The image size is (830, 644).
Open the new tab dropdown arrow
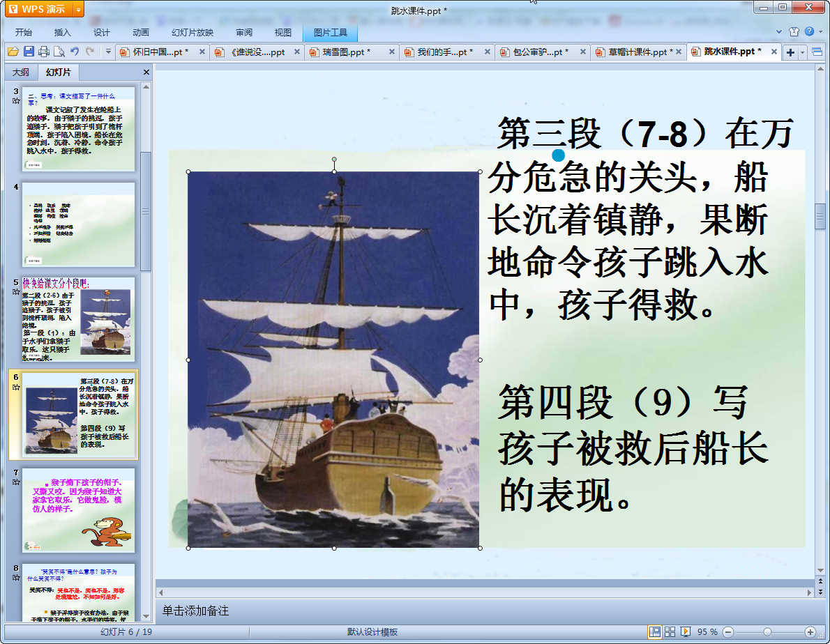pos(803,52)
